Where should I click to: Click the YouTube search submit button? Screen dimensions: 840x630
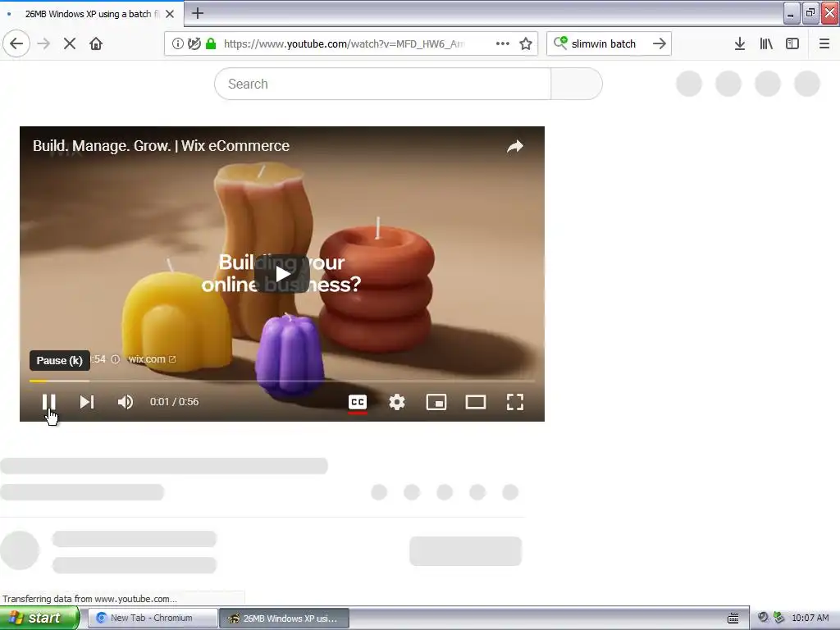tap(577, 84)
